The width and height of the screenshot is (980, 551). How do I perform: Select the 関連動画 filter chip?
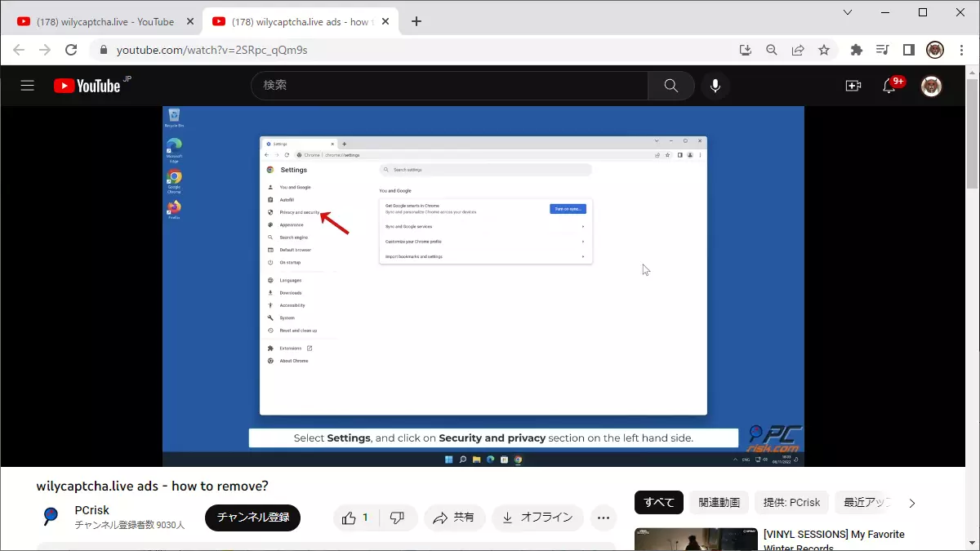tap(719, 503)
